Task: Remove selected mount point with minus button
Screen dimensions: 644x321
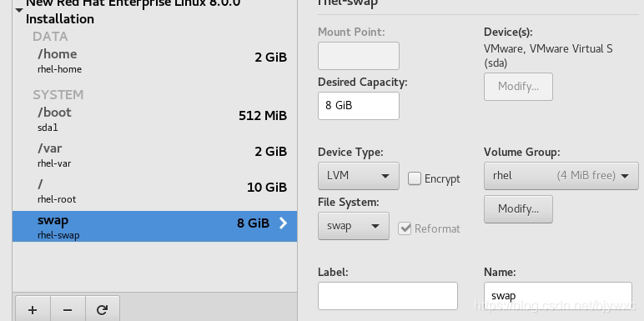Action: coord(68,310)
